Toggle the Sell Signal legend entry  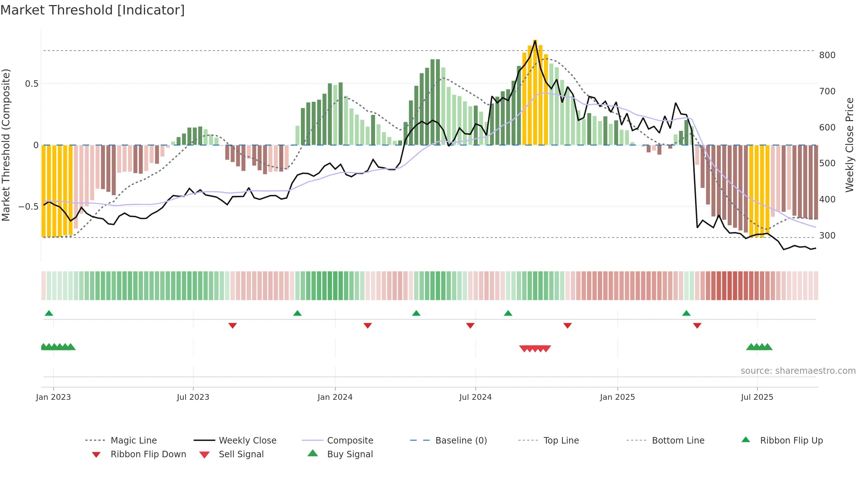point(231,454)
